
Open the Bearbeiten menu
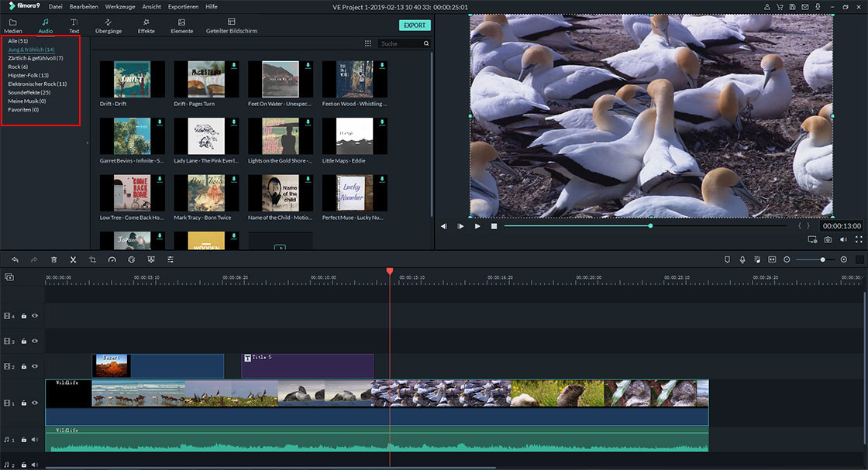point(84,7)
